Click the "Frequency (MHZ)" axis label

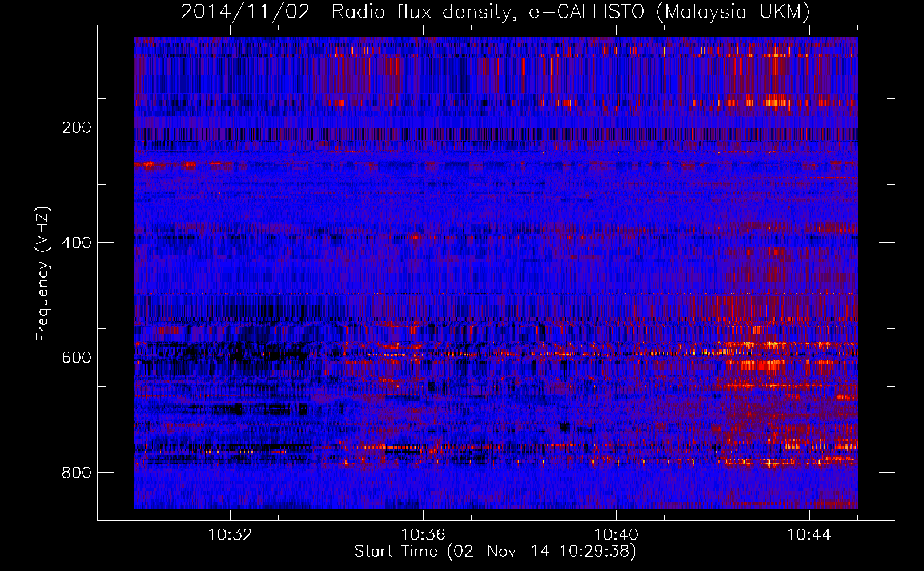point(43,274)
